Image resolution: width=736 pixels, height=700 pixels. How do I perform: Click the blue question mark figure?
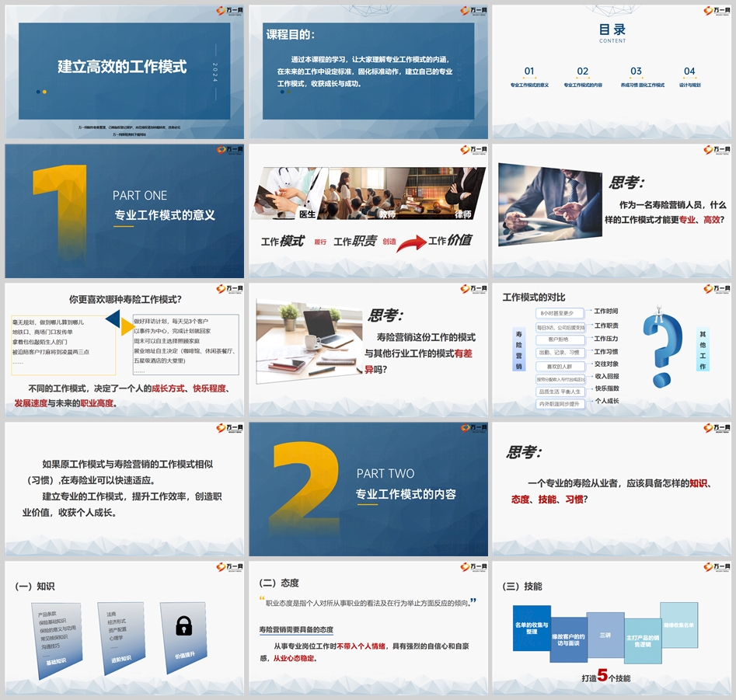point(662,350)
